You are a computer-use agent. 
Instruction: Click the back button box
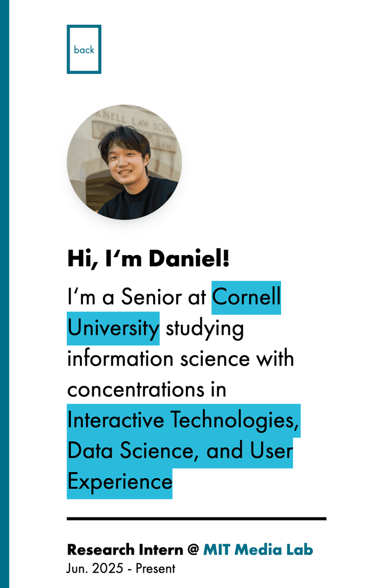coord(84,49)
